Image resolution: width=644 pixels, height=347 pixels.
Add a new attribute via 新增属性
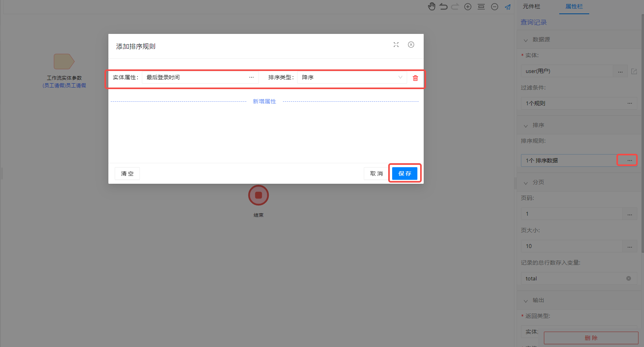click(264, 101)
